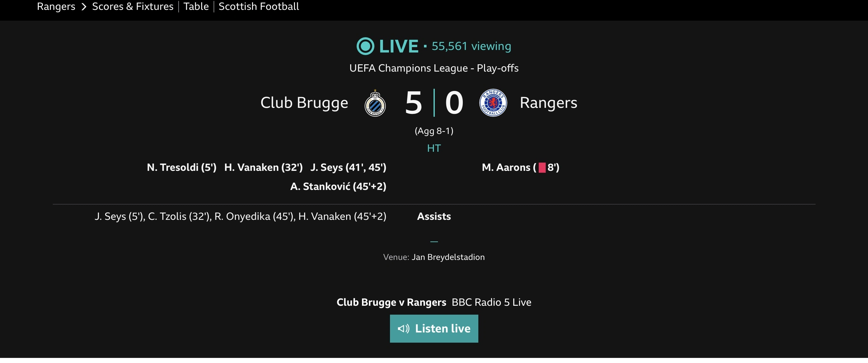Viewport: 868px width, 363px height.
Task: Click scorer A. Stanković (45'+2)
Action: [x=338, y=186]
